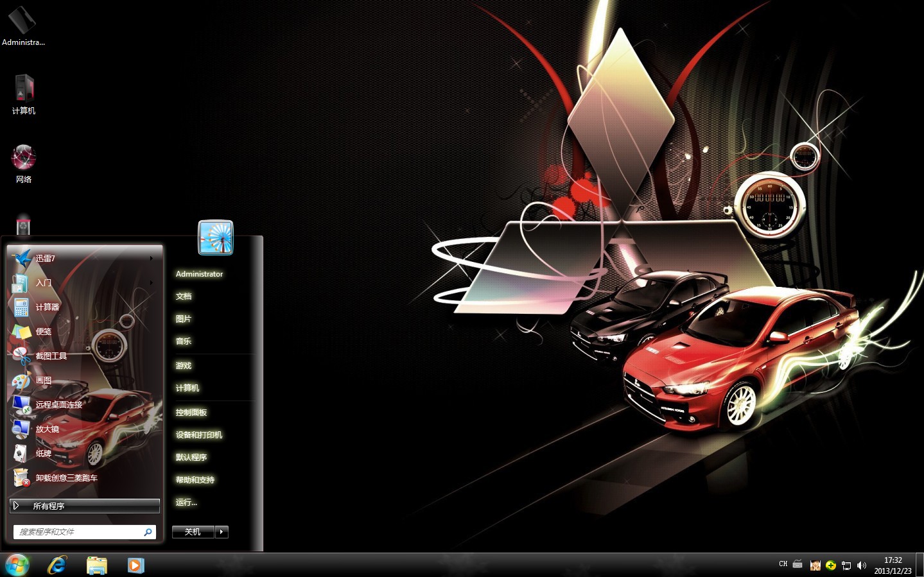Click the clock showing 17:32
Image resolution: width=924 pixels, height=577 pixels.
coord(893,565)
